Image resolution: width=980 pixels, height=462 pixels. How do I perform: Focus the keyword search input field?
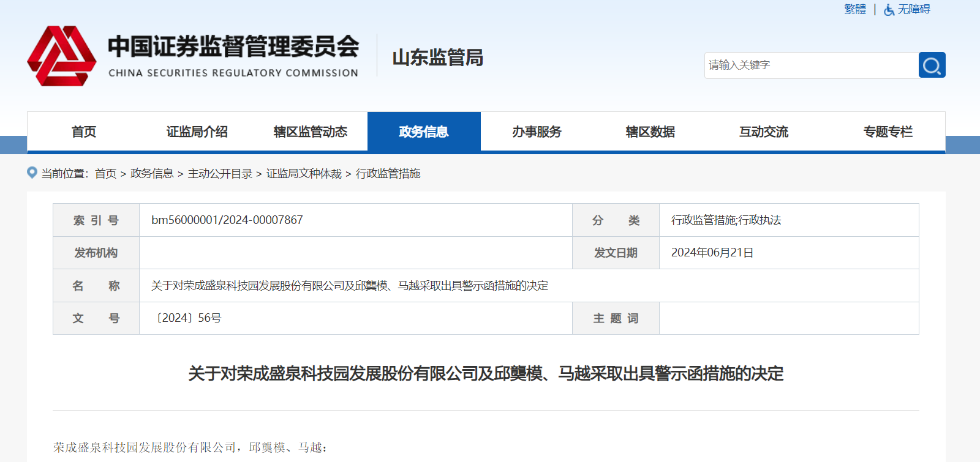(x=812, y=65)
